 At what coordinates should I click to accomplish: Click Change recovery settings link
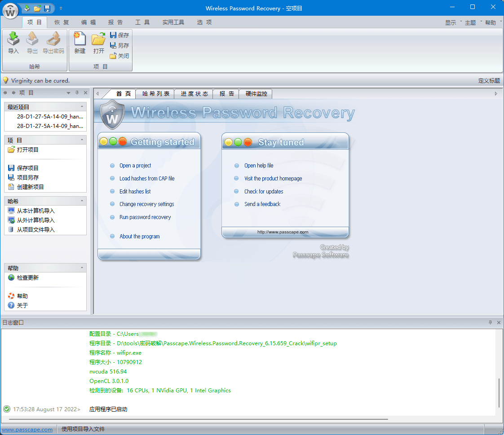pyautogui.click(x=146, y=204)
